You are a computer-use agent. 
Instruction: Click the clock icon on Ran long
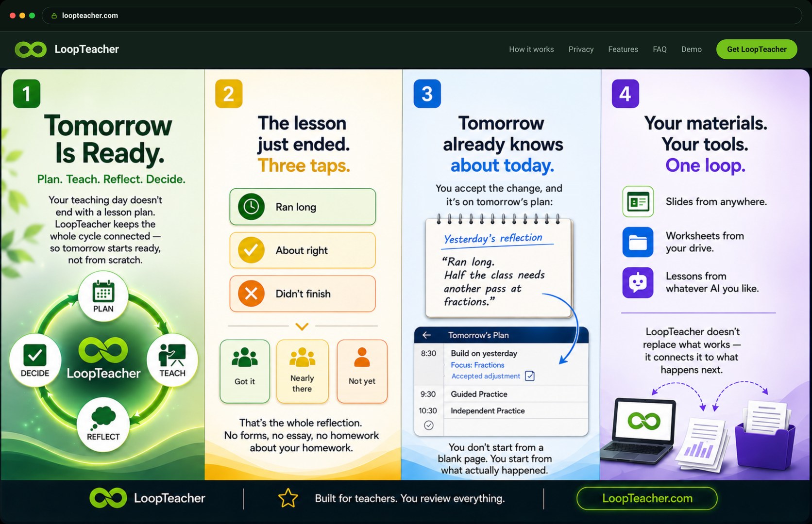251,207
